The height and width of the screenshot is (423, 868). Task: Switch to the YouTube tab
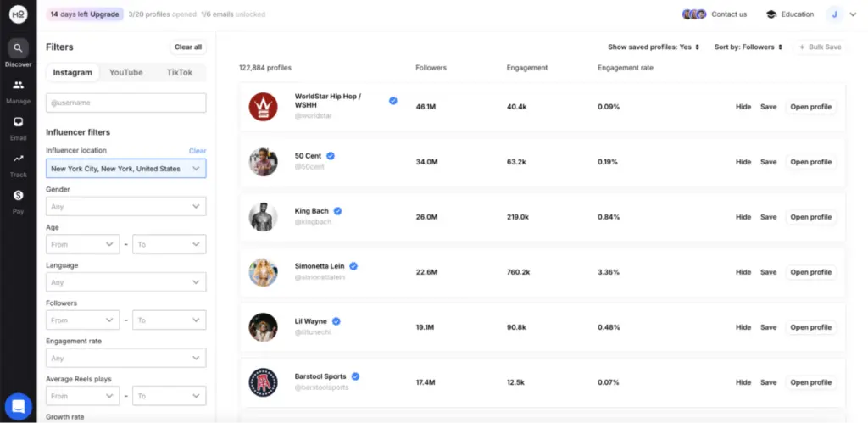coord(125,73)
